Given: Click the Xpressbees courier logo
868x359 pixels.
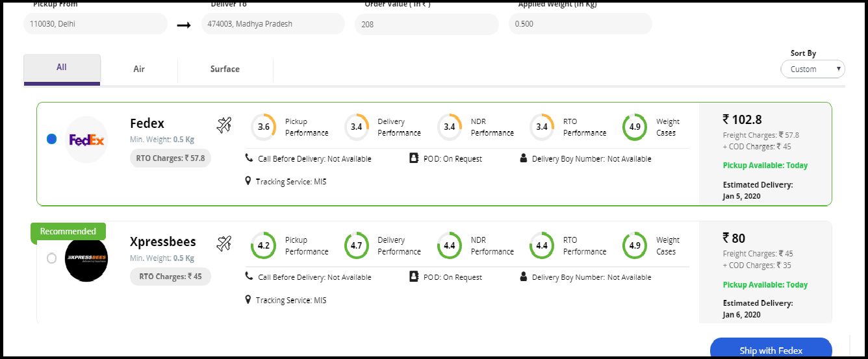Looking at the screenshot, I should pos(86,260).
